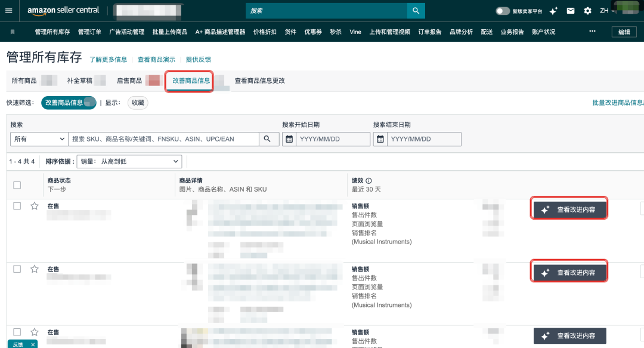The width and height of the screenshot is (644, 348).
Task: Open 业务报告 in navigation bar
Action: [x=512, y=32]
